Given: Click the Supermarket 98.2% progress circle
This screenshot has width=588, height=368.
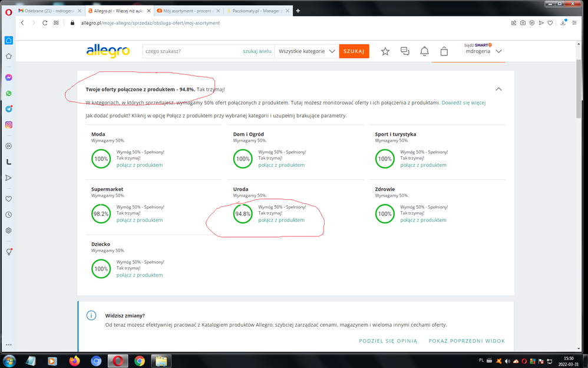Looking at the screenshot, I should coord(101,213).
